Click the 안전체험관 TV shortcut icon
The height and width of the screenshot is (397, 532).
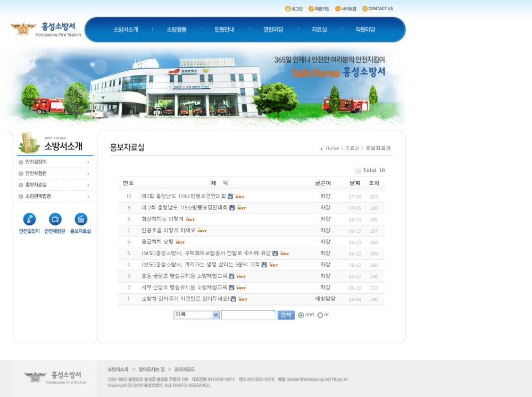pos(55,219)
